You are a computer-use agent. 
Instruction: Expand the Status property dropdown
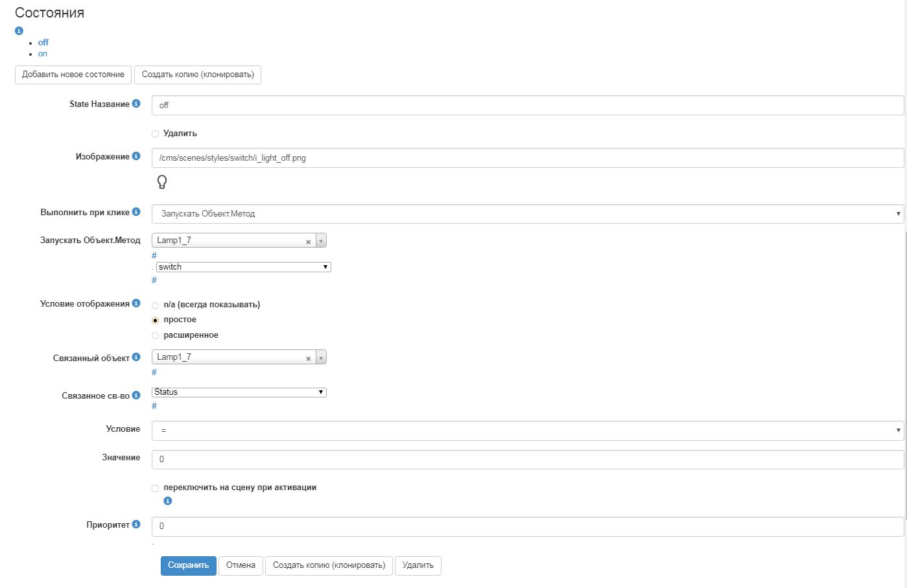pyautogui.click(x=239, y=392)
